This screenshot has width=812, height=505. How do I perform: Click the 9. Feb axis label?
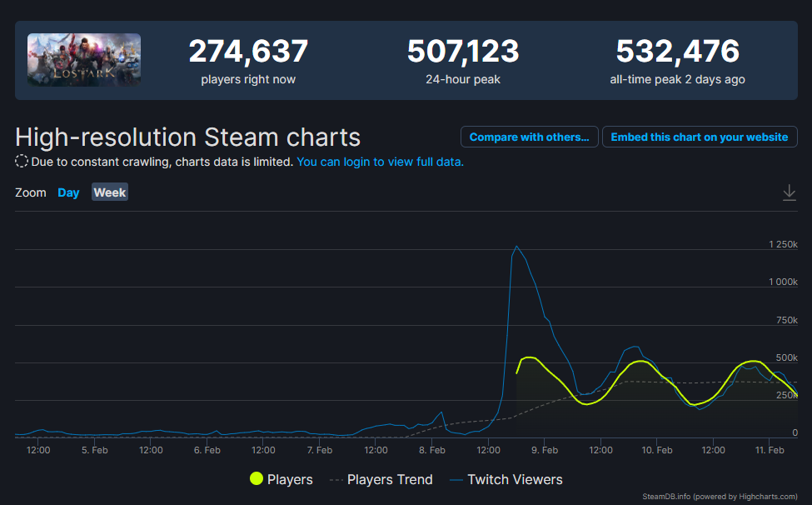[x=545, y=450]
